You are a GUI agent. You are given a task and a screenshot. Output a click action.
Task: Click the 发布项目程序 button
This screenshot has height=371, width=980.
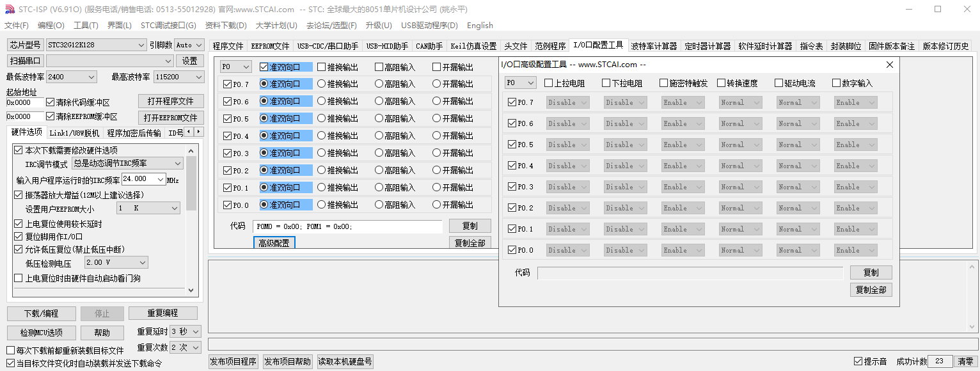[x=233, y=361]
